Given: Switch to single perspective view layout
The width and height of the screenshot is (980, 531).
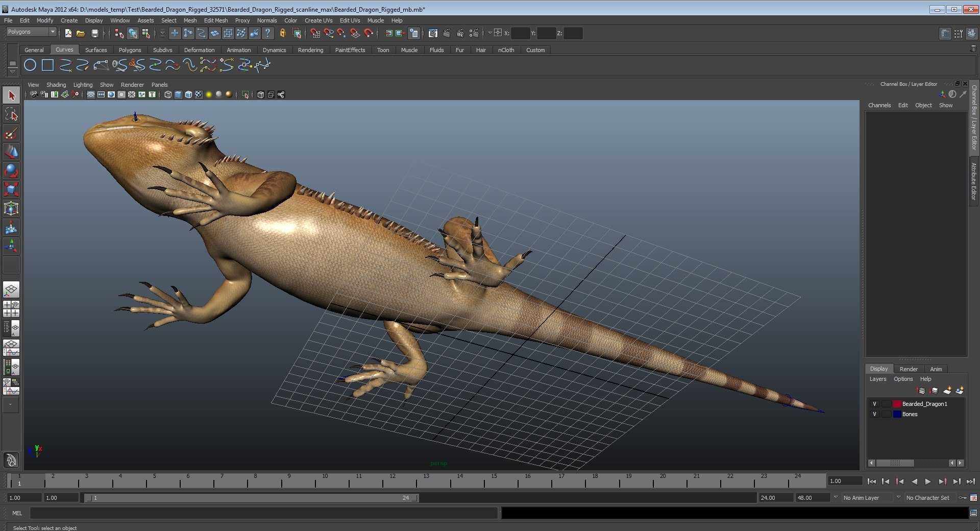Looking at the screenshot, I should 11,289.
